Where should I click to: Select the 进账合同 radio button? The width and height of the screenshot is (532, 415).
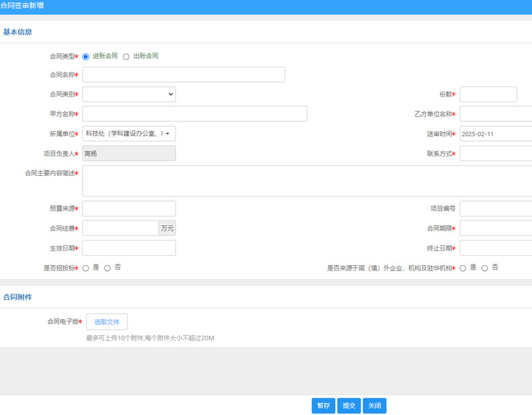point(86,57)
